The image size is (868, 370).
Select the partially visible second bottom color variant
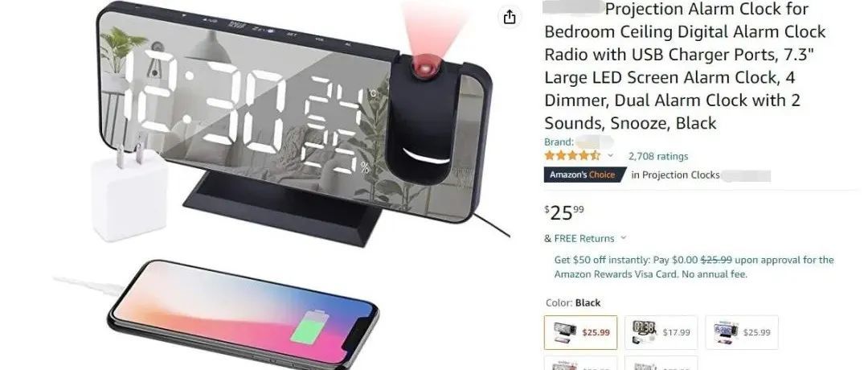coord(661,364)
